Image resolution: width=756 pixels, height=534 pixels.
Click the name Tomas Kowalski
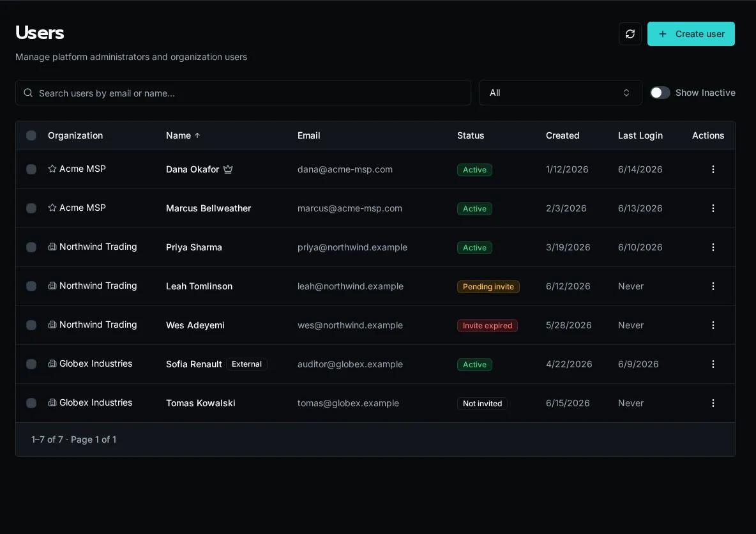pos(200,403)
